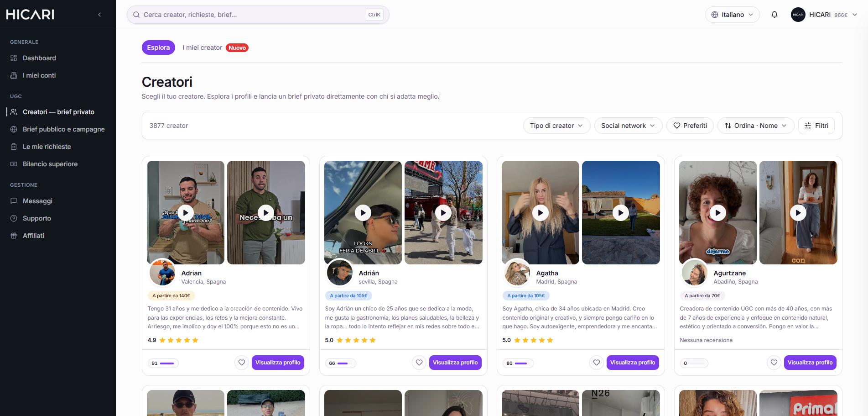Favorite Agurtzane with the heart button
Image resolution: width=868 pixels, height=416 pixels.
774,363
